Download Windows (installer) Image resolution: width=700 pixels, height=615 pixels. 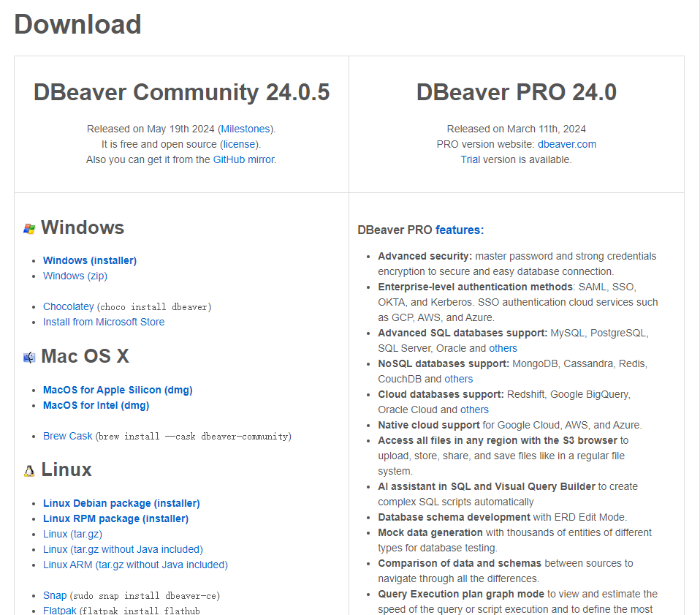tap(90, 260)
